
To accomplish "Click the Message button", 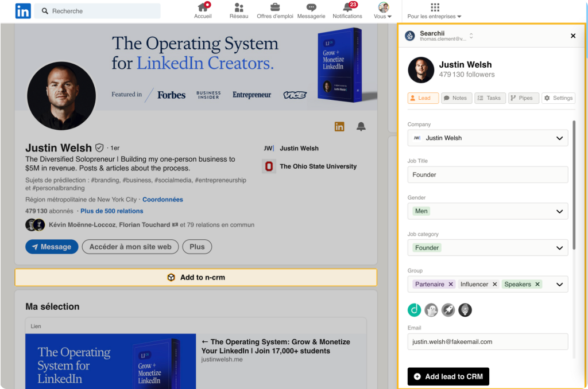I will point(52,247).
